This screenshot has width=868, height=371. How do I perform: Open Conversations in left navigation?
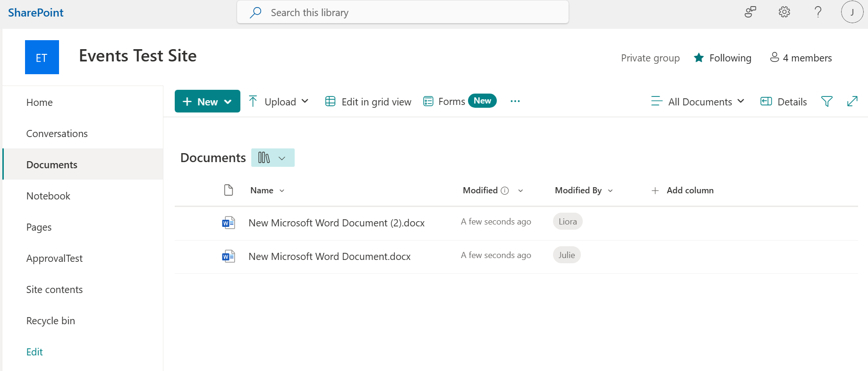57,134
